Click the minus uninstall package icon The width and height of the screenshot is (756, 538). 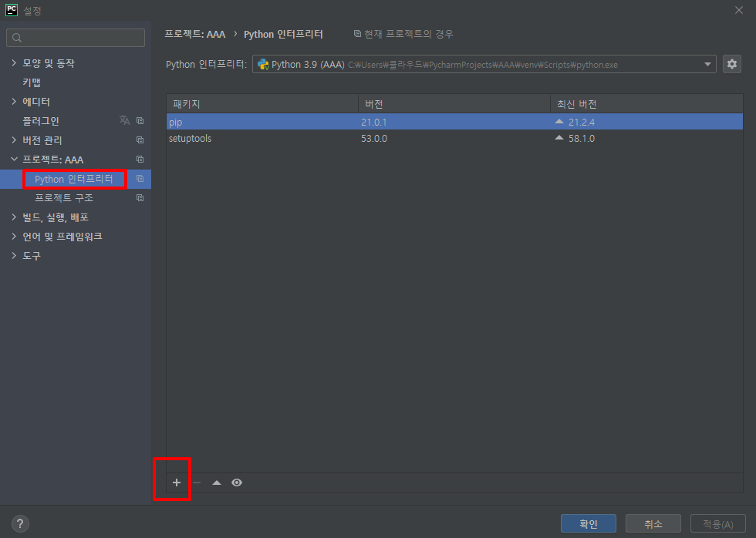[197, 483]
